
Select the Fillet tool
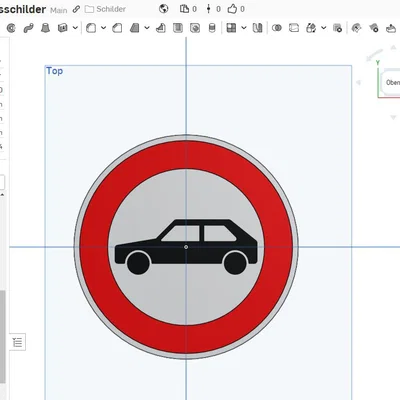91,28
